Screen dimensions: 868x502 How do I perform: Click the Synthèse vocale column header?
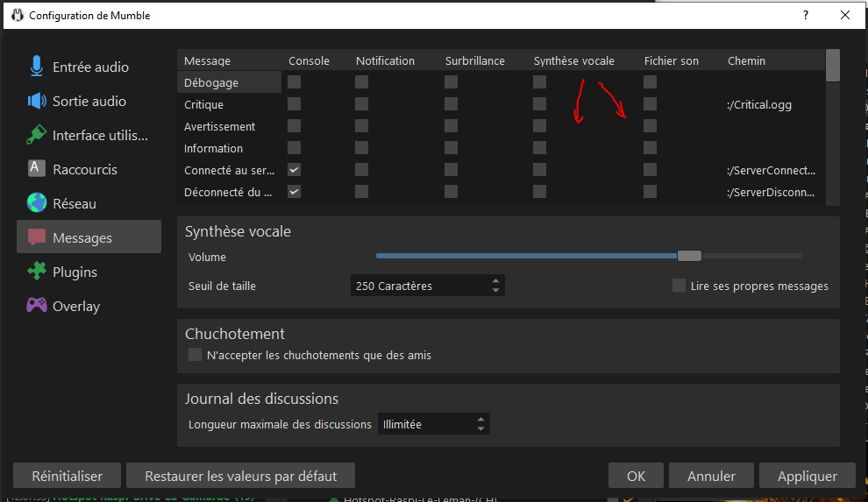pos(574,60)
